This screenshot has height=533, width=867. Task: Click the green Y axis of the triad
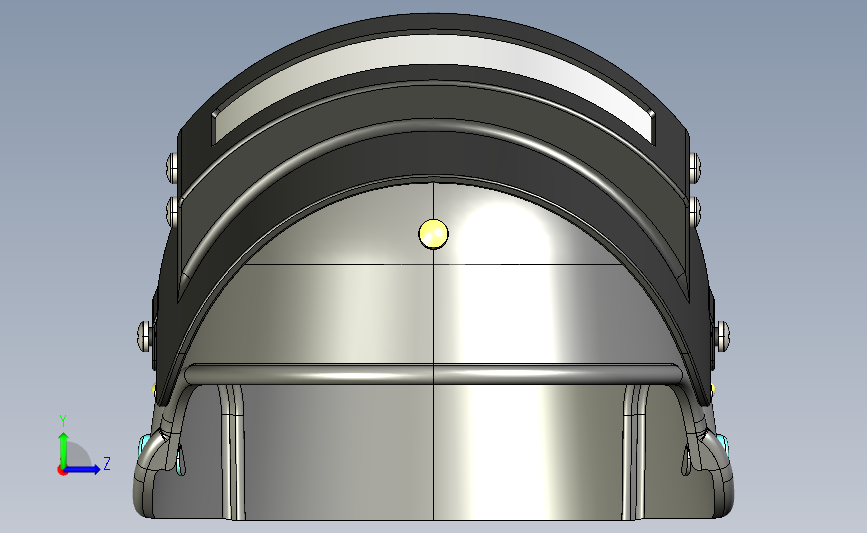click(64, 449)
